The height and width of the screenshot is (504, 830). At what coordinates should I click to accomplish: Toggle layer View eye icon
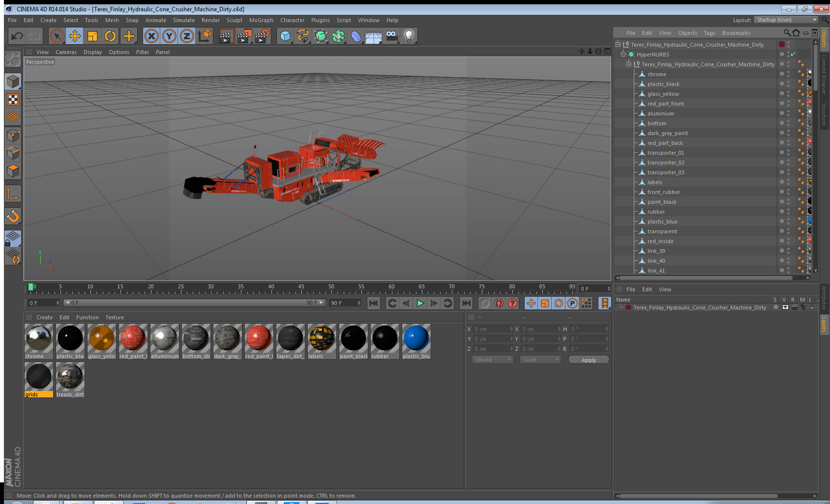[x=785, y=308]
